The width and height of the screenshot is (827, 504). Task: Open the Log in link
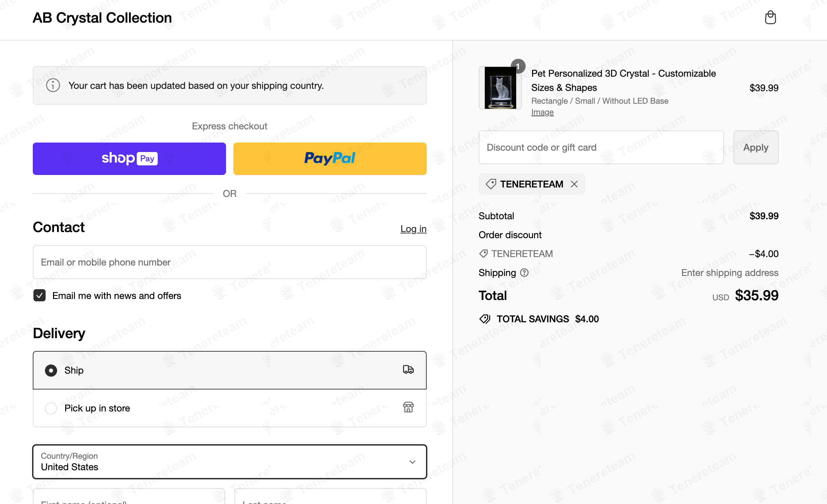click(x=413, y=229)
